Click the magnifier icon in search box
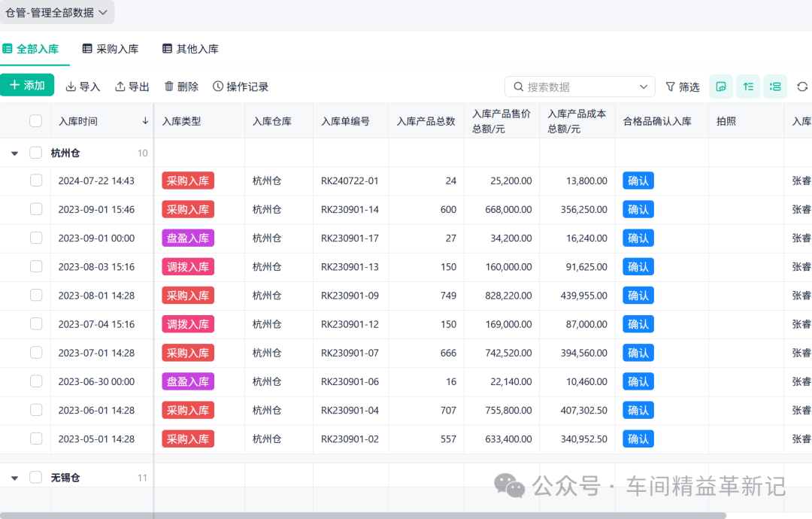812x519 pixels. pyautogui.click(x=518, y=87)
